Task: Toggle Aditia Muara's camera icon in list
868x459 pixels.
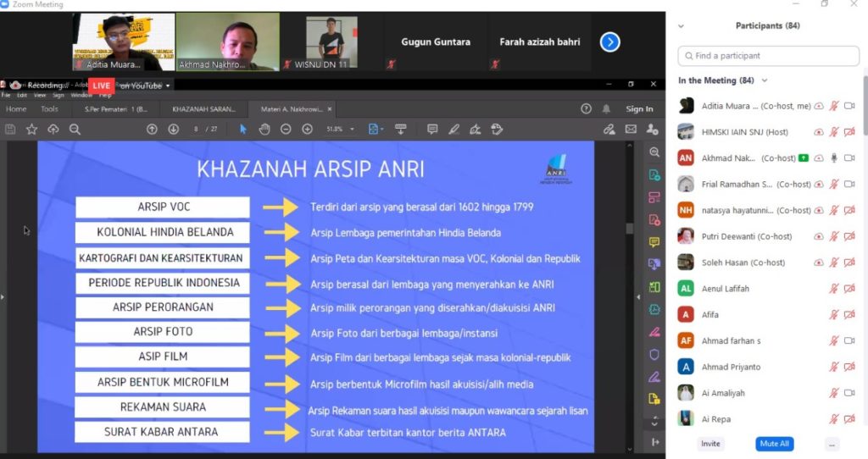Action: click(x=849, y=106)
